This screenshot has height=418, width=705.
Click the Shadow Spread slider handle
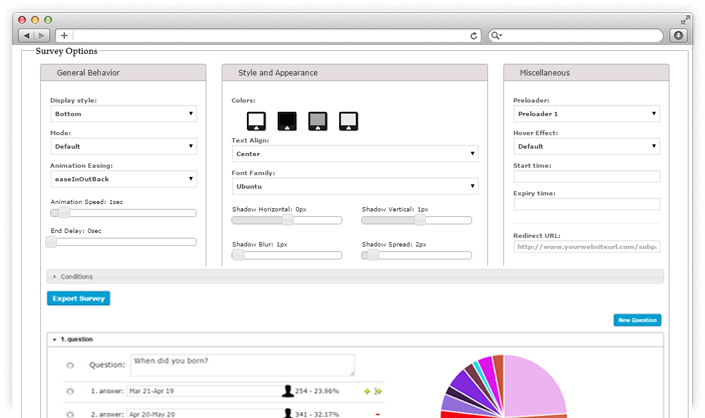tap(373, 255)
